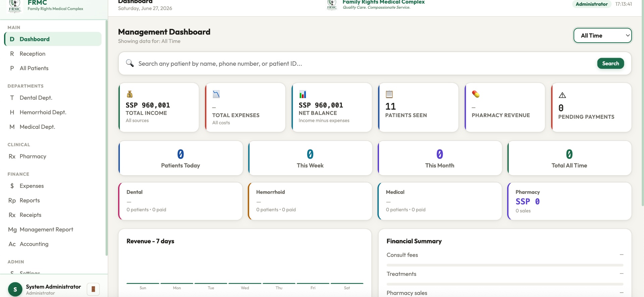Click the money bag Total Income icon
Image resolution: width=644 pixels, height=297 pixels.
tap(130, 94)
